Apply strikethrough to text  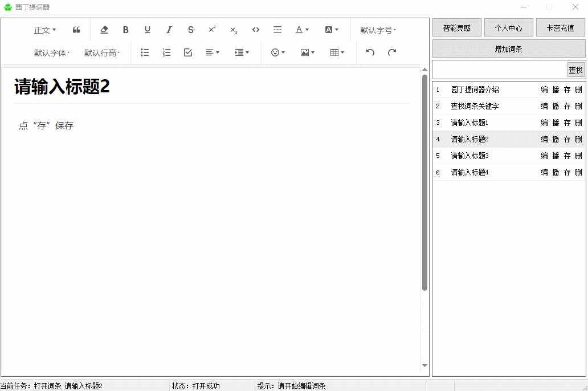tap(191, 30)
